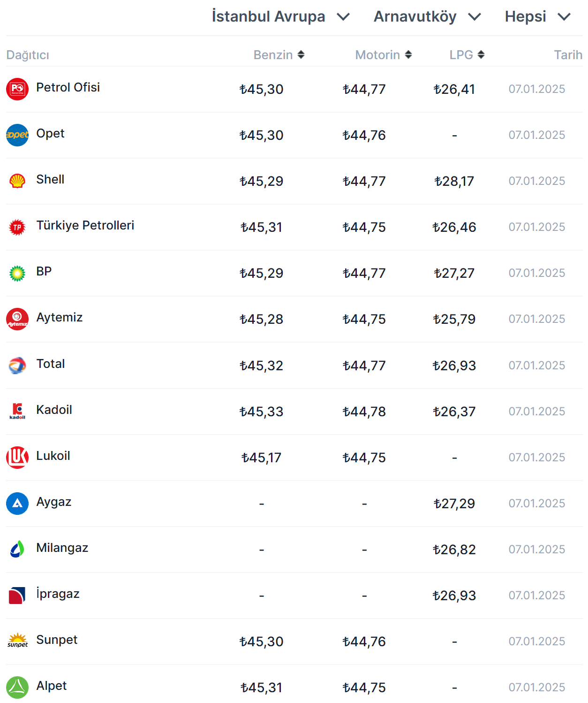
Task: Sort the table by Motorin price
Action: pos(383,55)
